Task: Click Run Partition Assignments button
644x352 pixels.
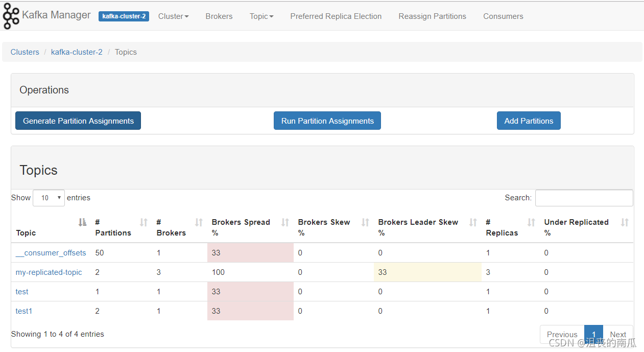Action: [327, 121]
